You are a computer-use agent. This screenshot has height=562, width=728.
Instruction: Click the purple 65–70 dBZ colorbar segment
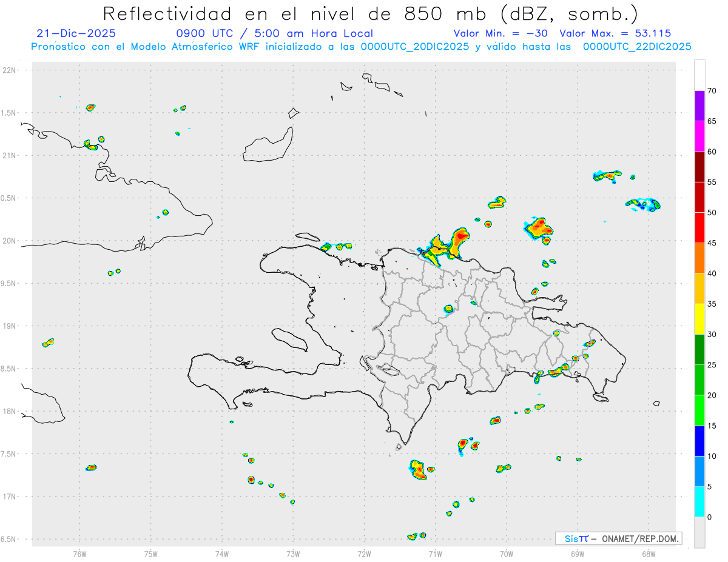(x=699, y=106)
